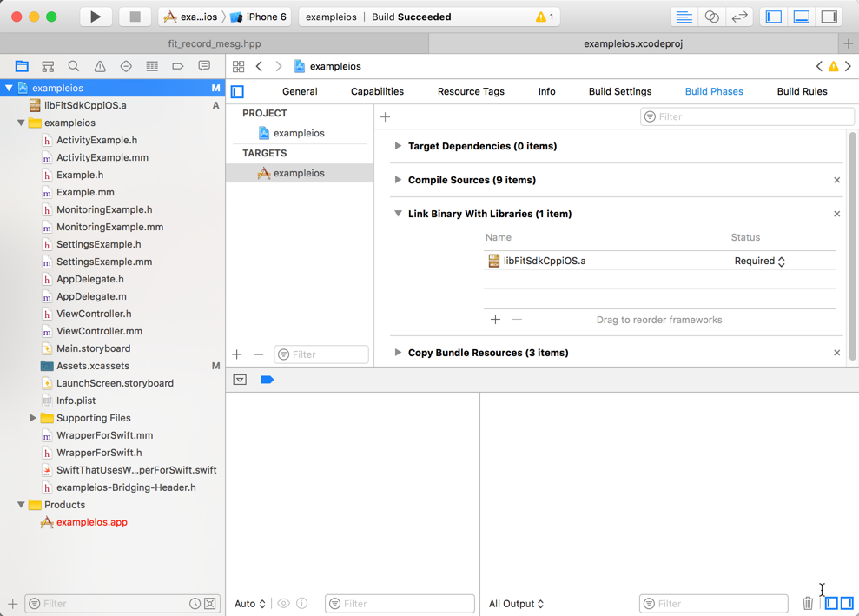
Task: Open the Build Rules tab
Action: click(x=802, y=91)
